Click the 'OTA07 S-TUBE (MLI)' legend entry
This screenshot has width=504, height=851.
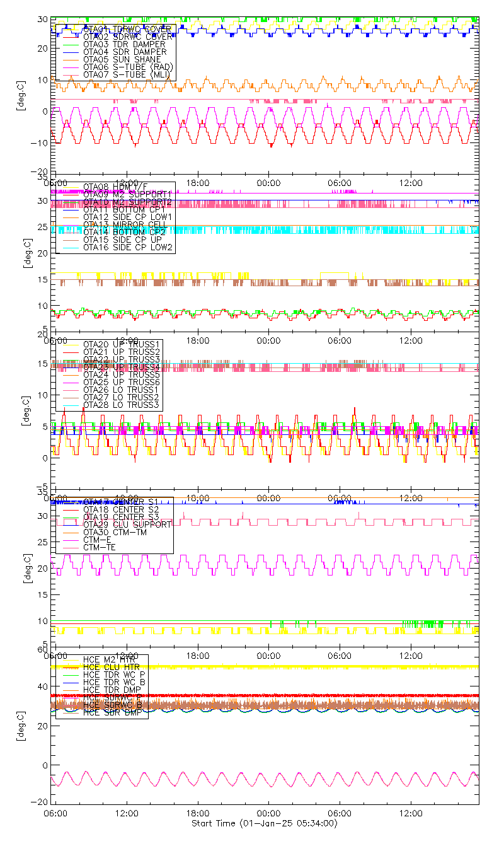coord(127,74)
